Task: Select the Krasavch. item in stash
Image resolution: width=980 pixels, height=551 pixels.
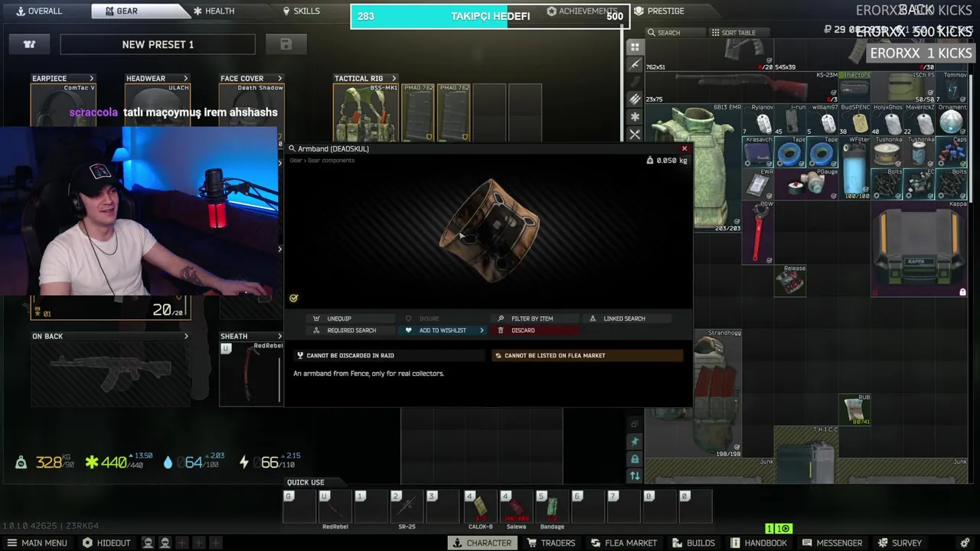Action: pos(758,152)
